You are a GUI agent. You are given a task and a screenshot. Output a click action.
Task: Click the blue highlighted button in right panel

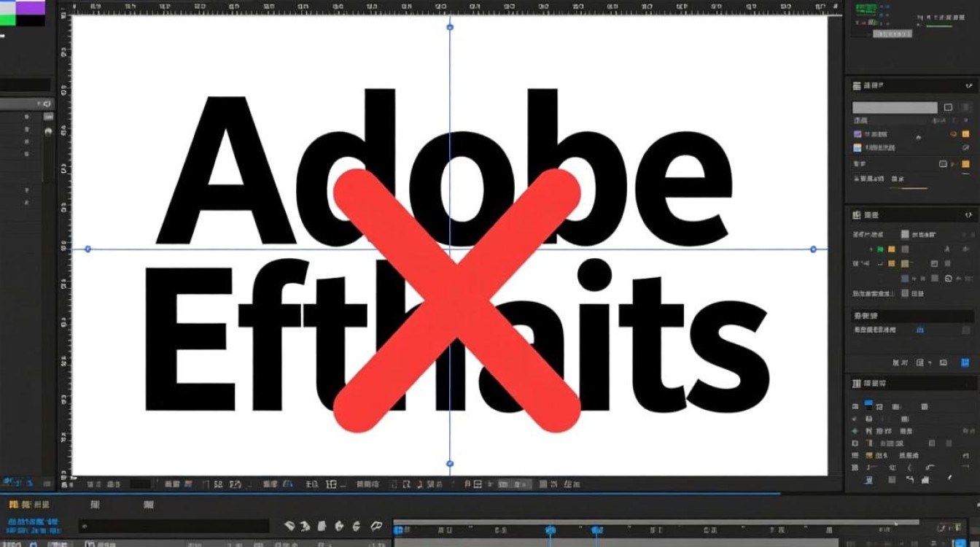point(868,403)
